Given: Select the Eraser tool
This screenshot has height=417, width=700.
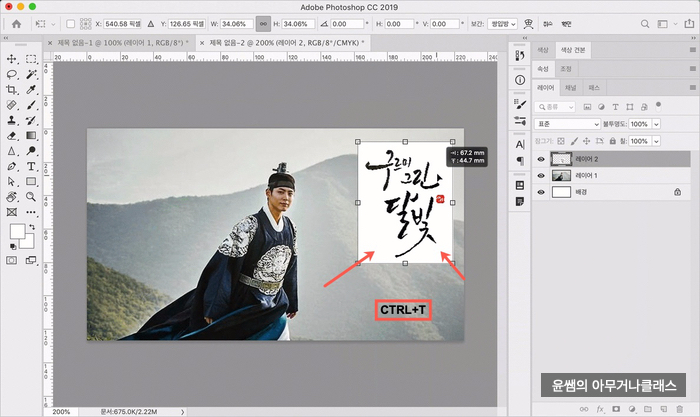Looking at the screenshot, I should tap(12, 136).
